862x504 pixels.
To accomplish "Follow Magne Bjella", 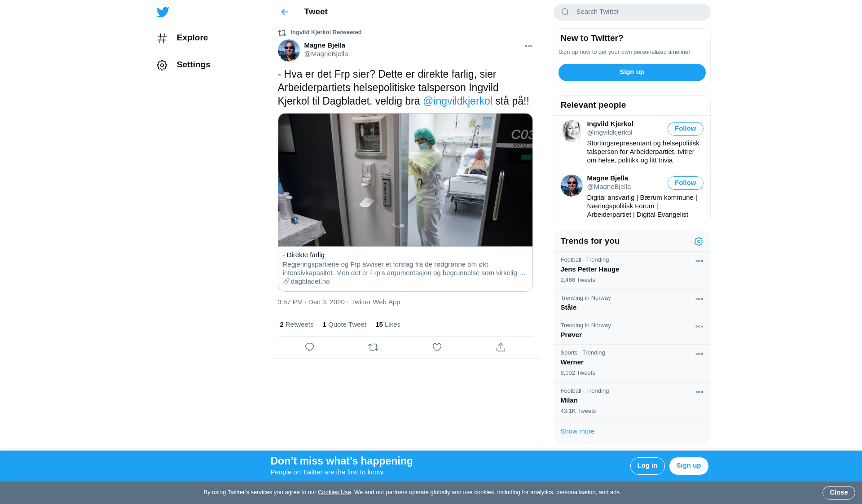I will point(685,183).
